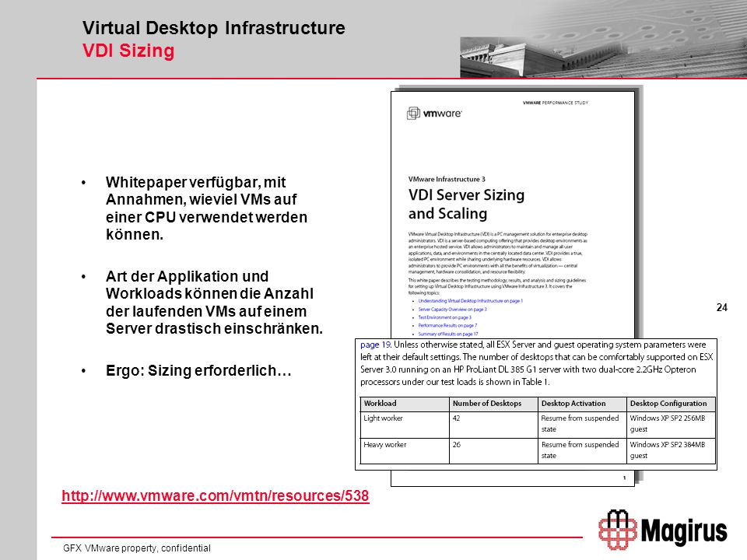This screenshot has width=747, height=560.
Task: Click the 'VMware Infrastructure 3' label
Action: [x=447, y=179]
